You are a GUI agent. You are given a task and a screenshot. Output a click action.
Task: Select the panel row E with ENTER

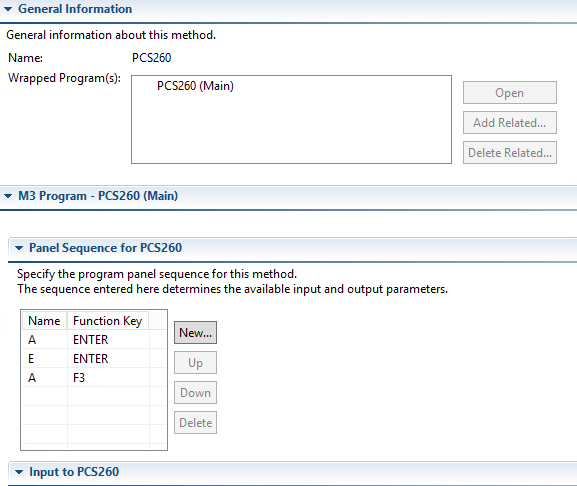click(94, 359)
